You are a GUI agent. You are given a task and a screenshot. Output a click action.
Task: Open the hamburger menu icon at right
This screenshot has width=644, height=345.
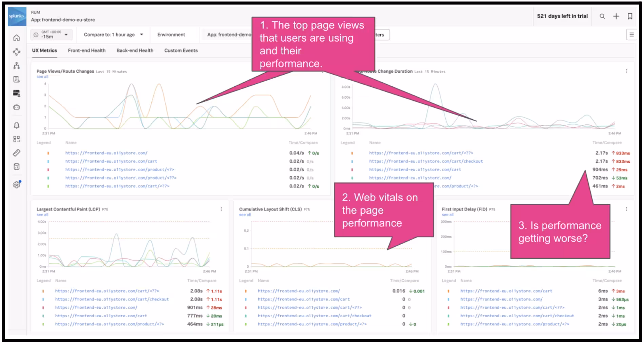coord(631,35)
